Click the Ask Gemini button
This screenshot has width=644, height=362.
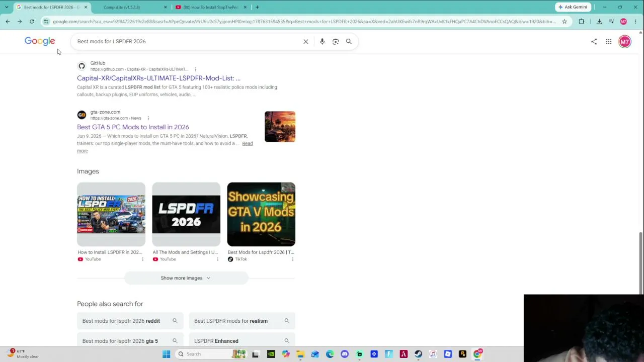[572, 7]
